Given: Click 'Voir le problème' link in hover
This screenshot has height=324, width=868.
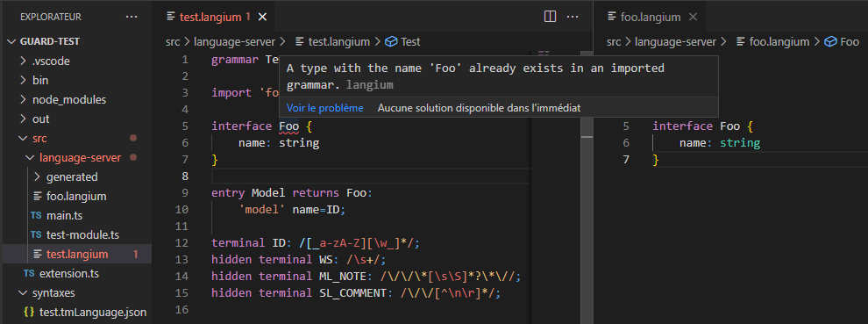Looking at the screenshot, I should coord(325,108).
